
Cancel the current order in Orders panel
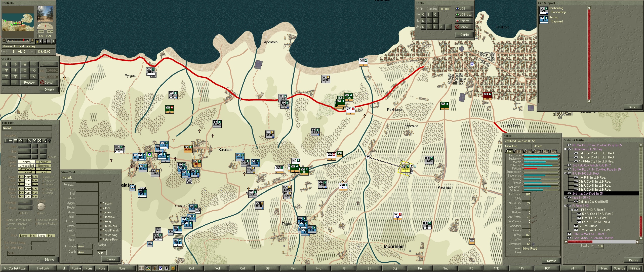(x=49, y=83)
